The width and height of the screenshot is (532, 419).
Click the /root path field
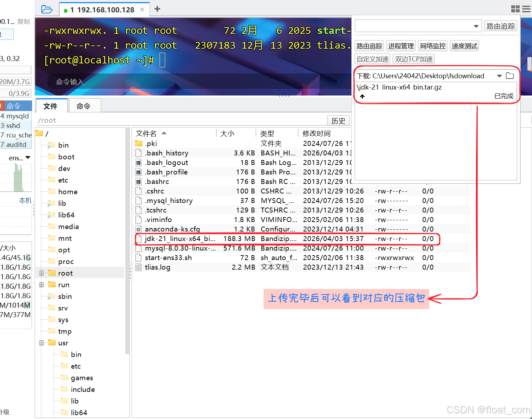pos(181,121)
